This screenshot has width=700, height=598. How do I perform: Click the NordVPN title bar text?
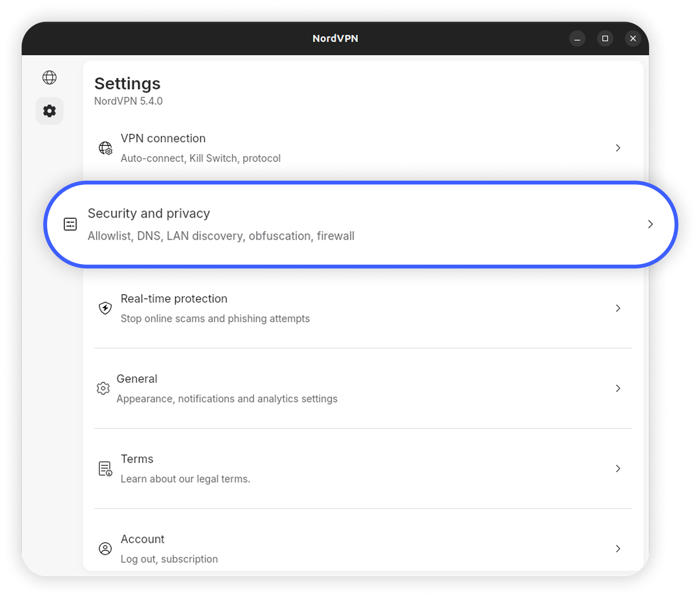(335, 38)
